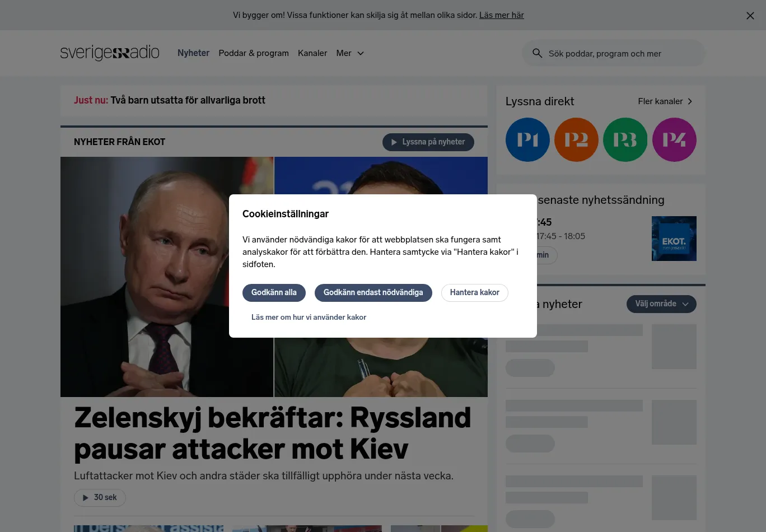Go to Nyheter section
The height and width of the screenshot is (532, 766).
pyautogui.click(x=193, y=53)
